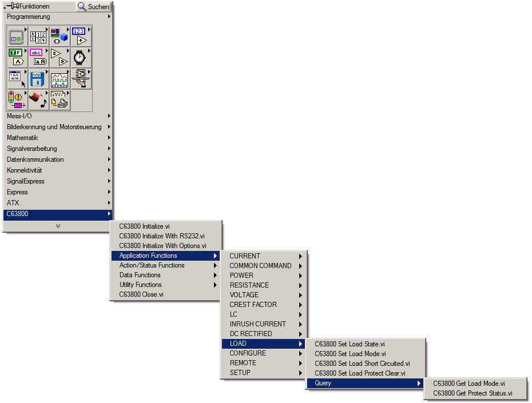Viewport: 532px width, 403px height.
Task: Open the Synchronization traffic light icon
Action: tap(17, 100)
